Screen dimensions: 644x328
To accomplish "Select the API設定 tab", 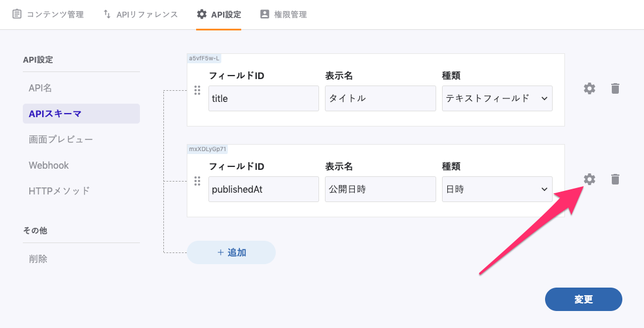I will 218,14.
